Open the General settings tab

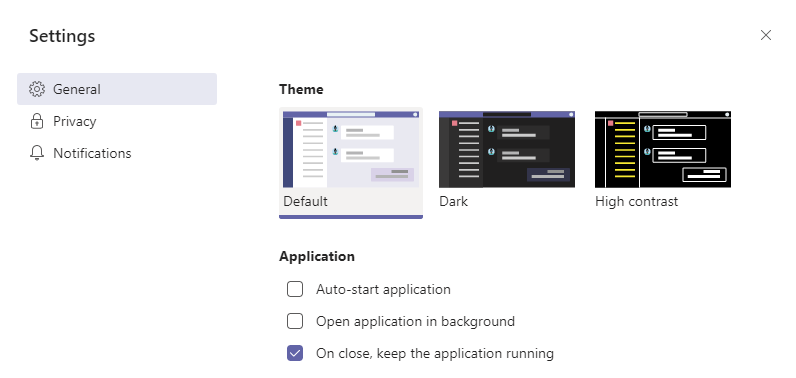pyautogui.click(x=117, y=89)
